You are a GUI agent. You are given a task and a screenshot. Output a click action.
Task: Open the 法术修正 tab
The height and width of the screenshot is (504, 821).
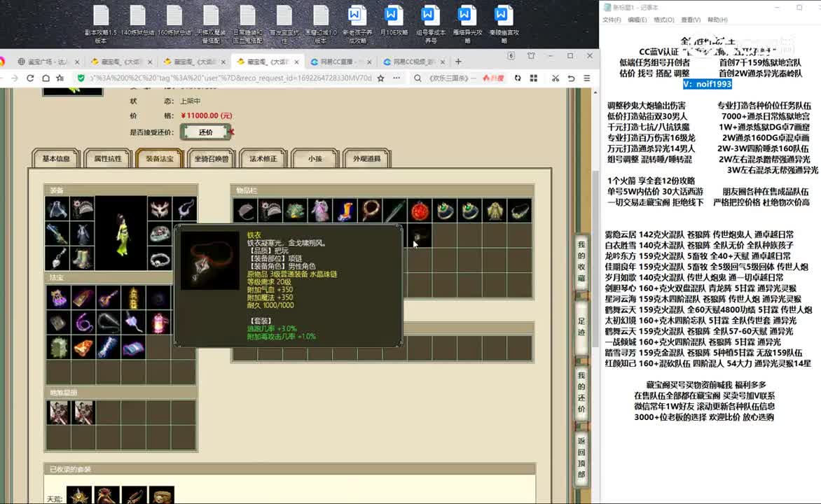pyautogui.click(x=263, y=159)
